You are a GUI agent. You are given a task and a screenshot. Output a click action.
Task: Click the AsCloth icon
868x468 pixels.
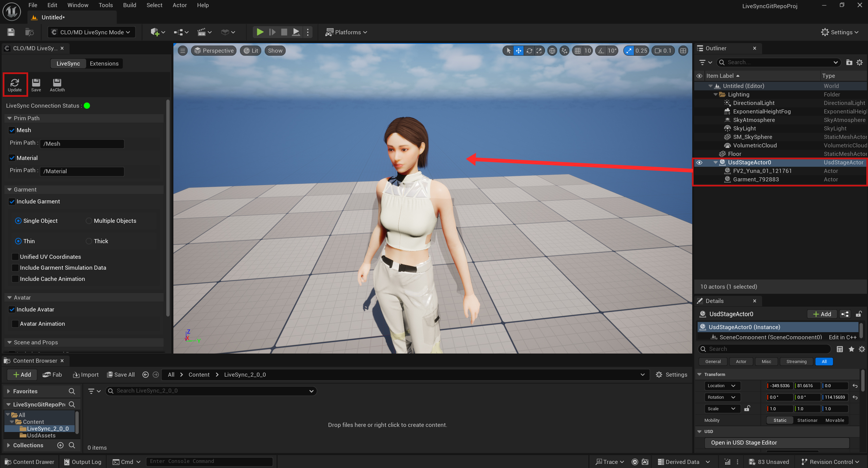tap(57, 85)
